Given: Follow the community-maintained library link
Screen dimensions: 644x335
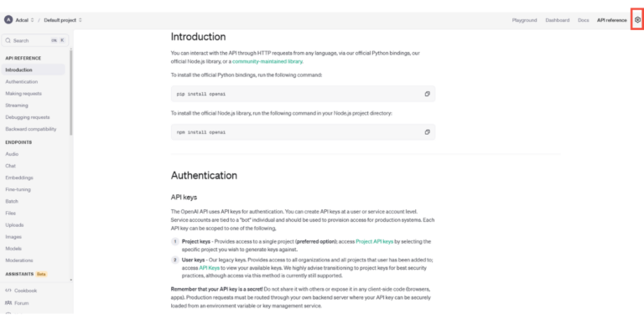Looking at the screenshot, I should click(267, 60).
